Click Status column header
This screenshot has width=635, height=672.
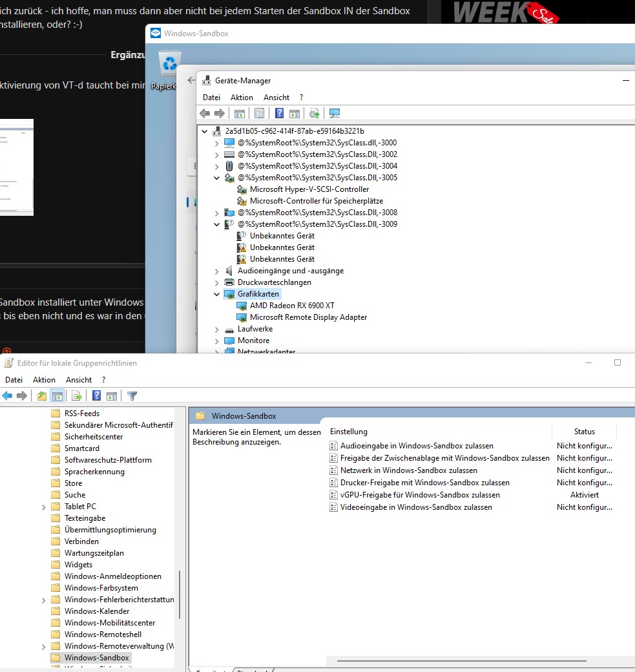coord(585,432)
